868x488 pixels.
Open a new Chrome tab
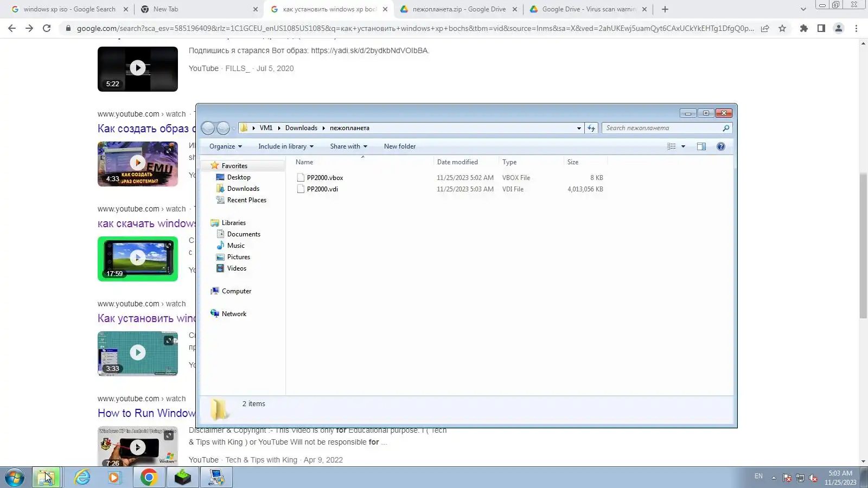click(665, 9)
